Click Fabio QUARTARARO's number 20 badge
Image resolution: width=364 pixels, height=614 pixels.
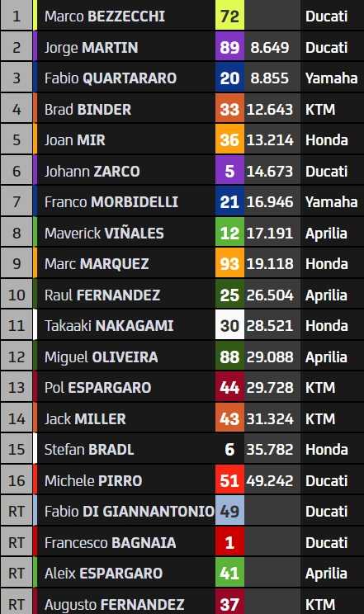(229, 78)
